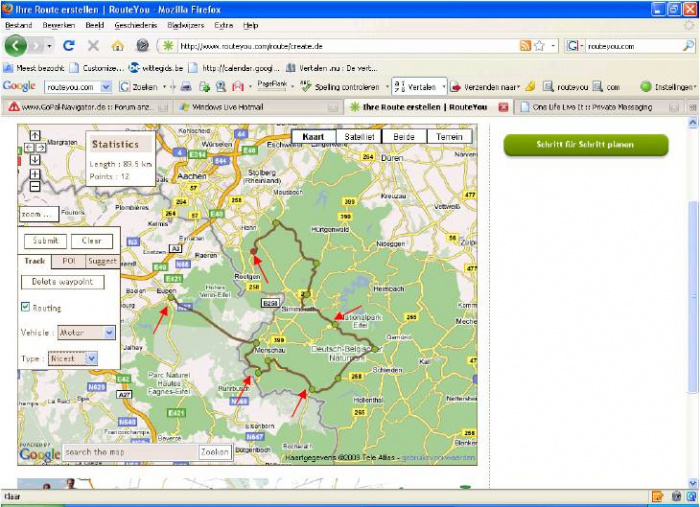700x507 pixels.
Task: Select the Kaart map view
Action: pos(314,137)
